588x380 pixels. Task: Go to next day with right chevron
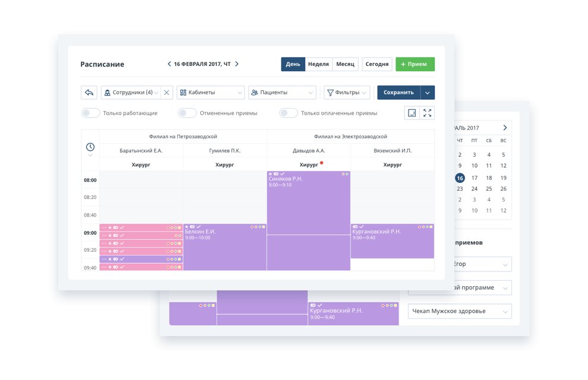click(237, 64)
